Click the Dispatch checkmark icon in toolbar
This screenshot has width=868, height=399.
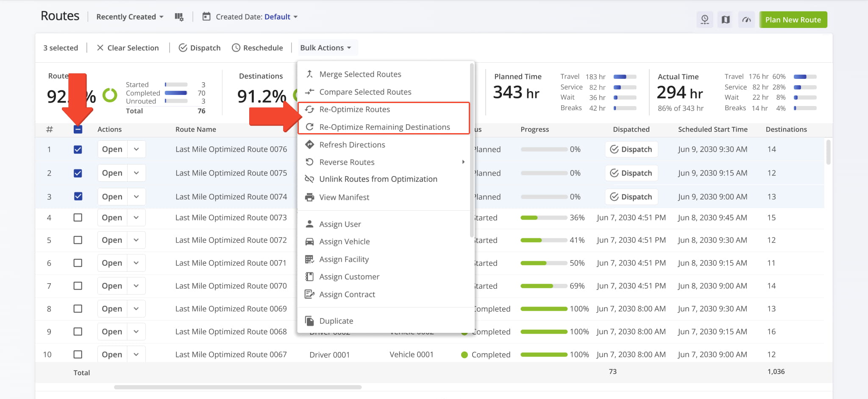[184, 47]
